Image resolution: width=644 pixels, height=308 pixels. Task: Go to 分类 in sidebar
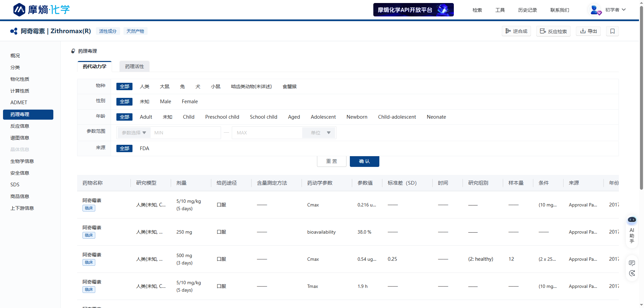pos(15,67)
